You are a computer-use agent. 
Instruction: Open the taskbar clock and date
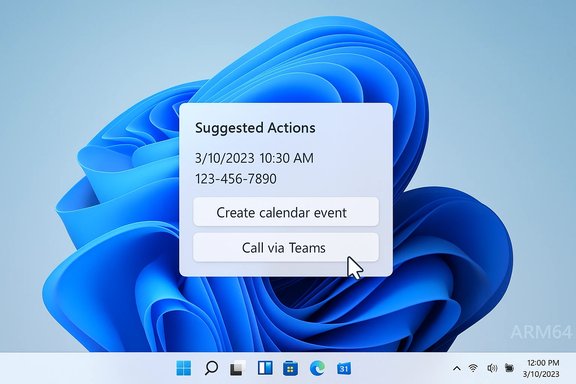tap(541, 368)
